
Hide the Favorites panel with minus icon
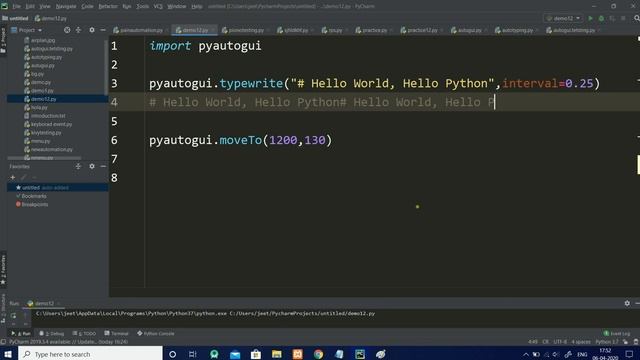coord(103,167)
